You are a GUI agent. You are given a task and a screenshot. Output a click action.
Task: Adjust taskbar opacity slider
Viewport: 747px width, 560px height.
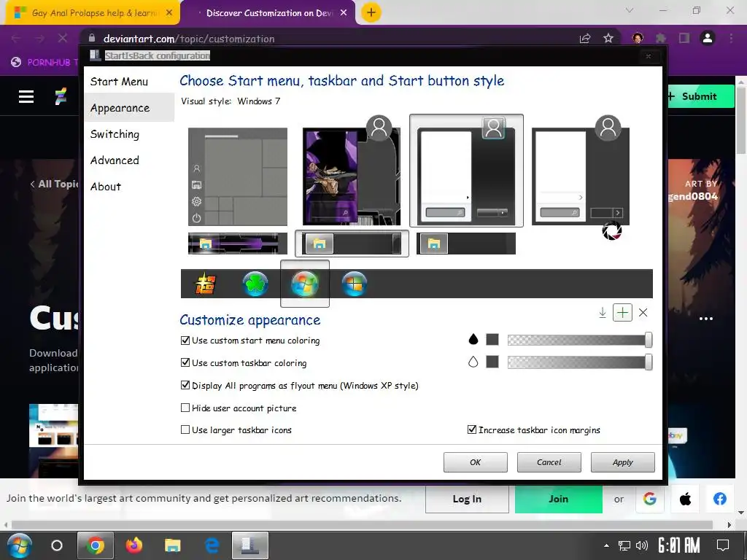tap(580, 362)
